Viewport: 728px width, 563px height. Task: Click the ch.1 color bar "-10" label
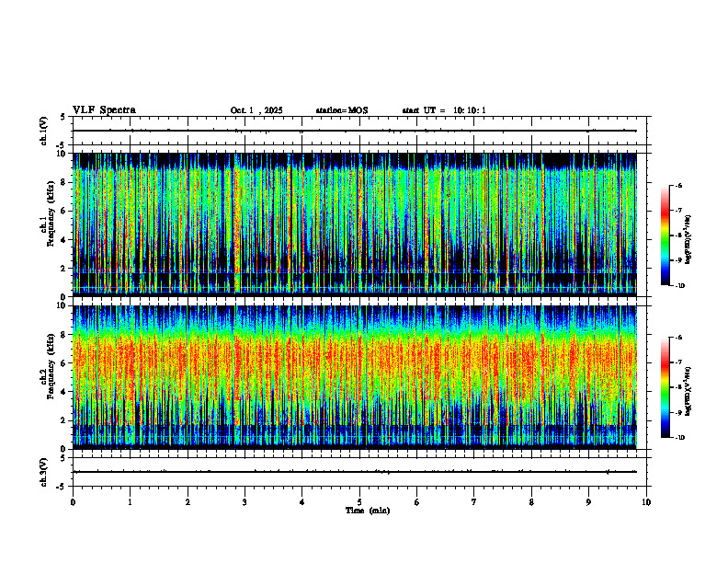(678, 286)
